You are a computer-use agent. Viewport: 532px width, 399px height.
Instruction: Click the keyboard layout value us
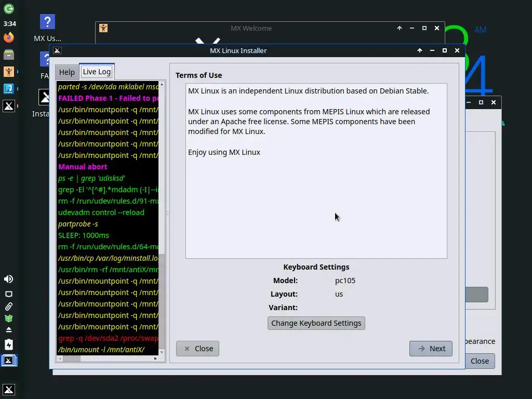[x=339, y=294]
